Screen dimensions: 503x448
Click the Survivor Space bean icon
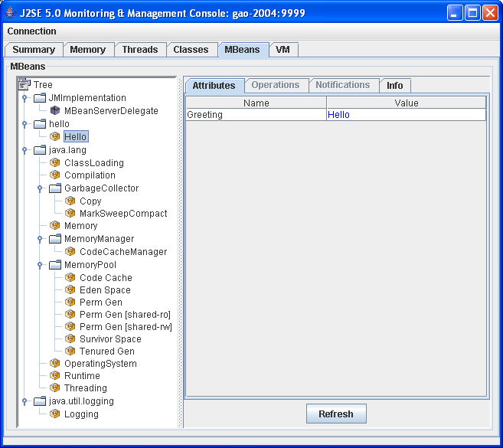pos(70,339)
